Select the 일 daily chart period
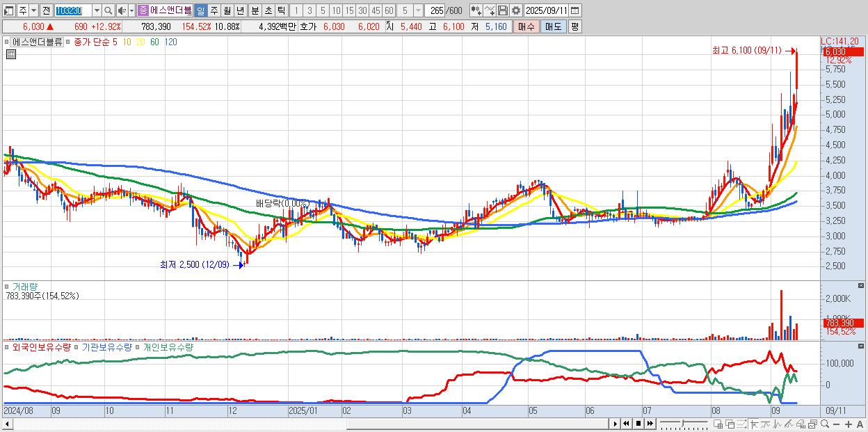 click(x=201, y=10)
